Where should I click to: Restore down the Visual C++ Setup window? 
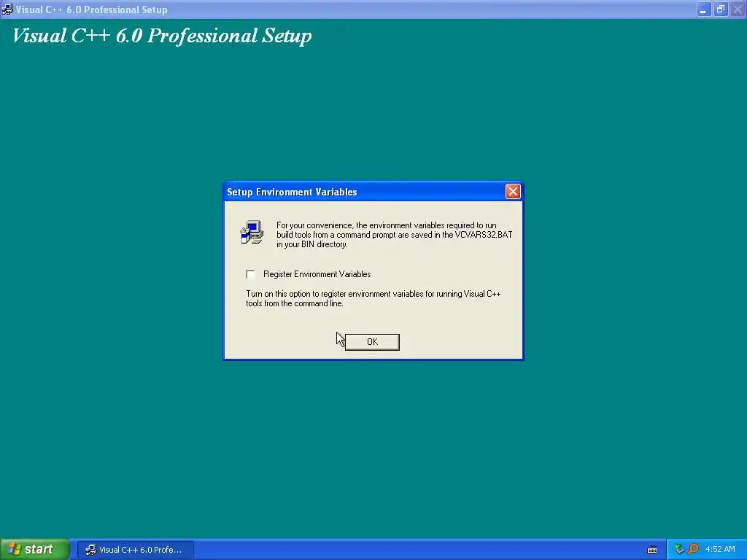(721, 9)
